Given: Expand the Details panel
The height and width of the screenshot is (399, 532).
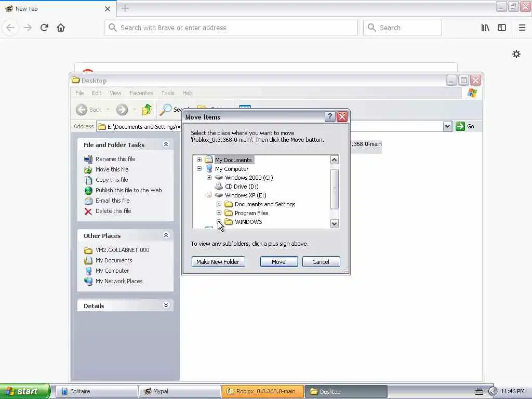Looking at the screenshot, I should pyautogui.click(x=166, y=305).
